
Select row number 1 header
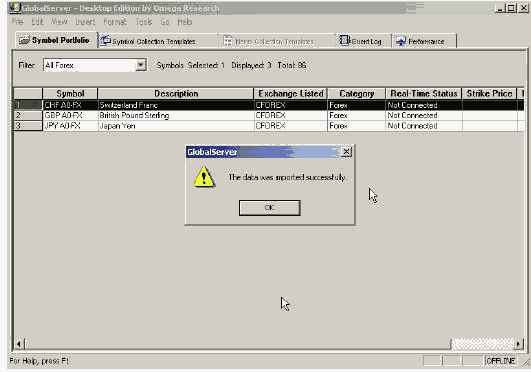pyautogui.click(x=28, y=105)
